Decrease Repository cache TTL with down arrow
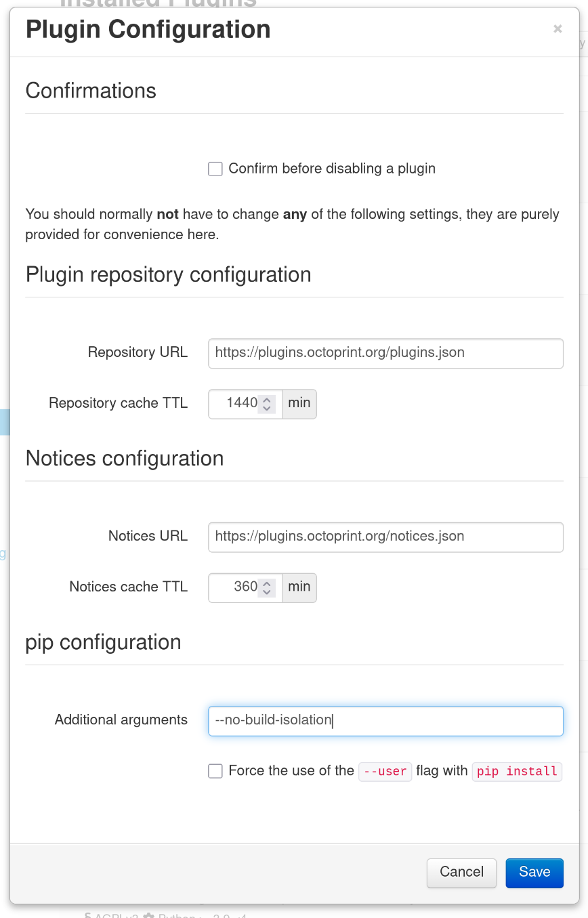This screenshot has height=918, width=588. click(x=267, y=408)
